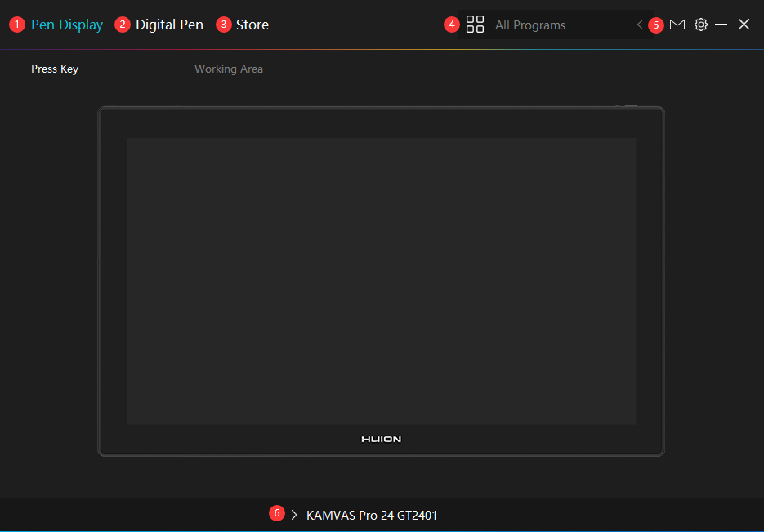
Task: Click the red number 1 badge
Action: coord(17,25)
